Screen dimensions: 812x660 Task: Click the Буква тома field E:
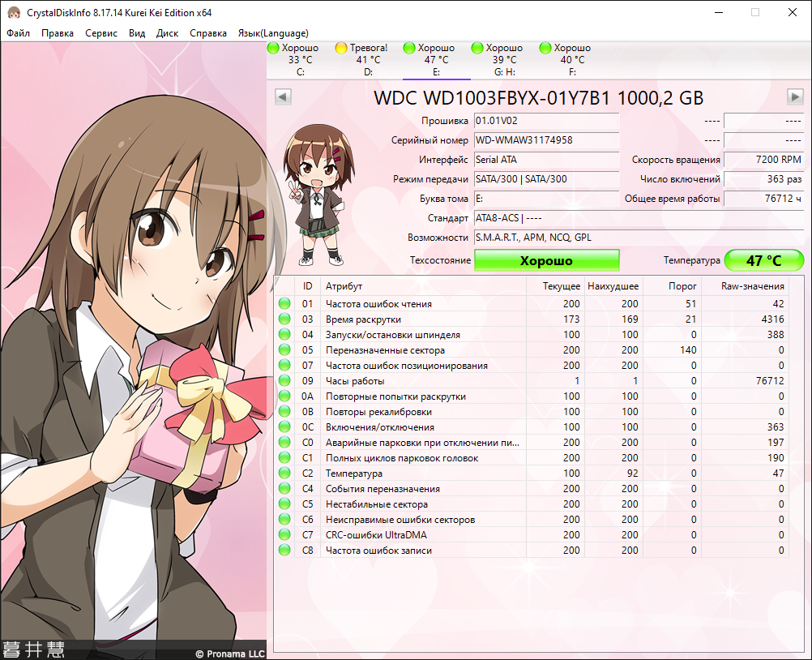point(547,199)
